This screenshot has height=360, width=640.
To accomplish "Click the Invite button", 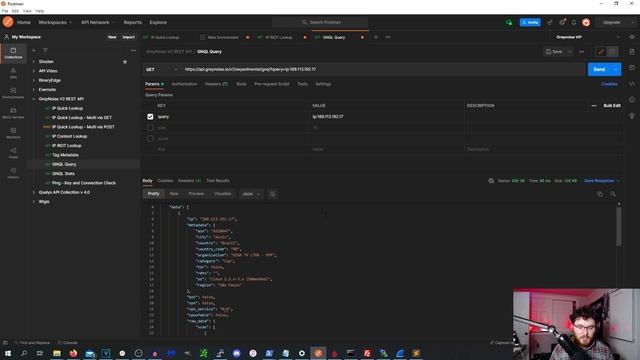I will click(530, 22).
